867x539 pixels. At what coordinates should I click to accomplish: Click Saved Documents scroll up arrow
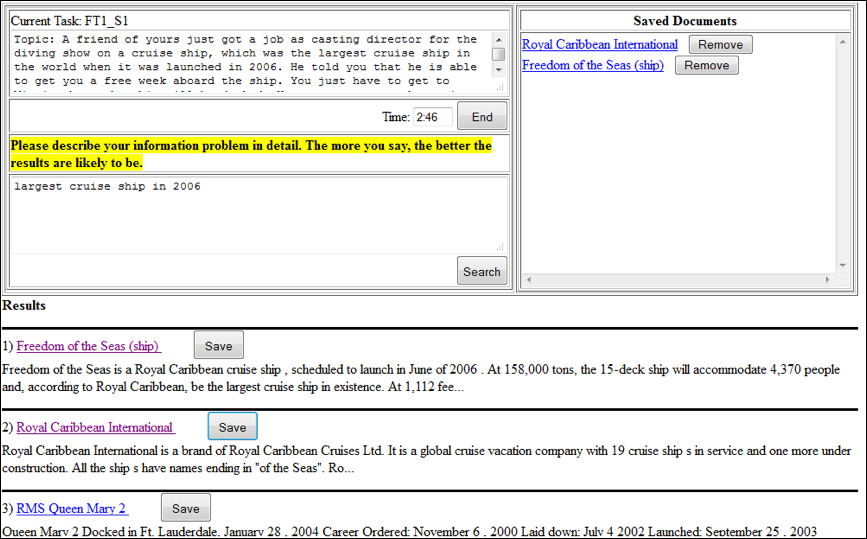[843, 42]
